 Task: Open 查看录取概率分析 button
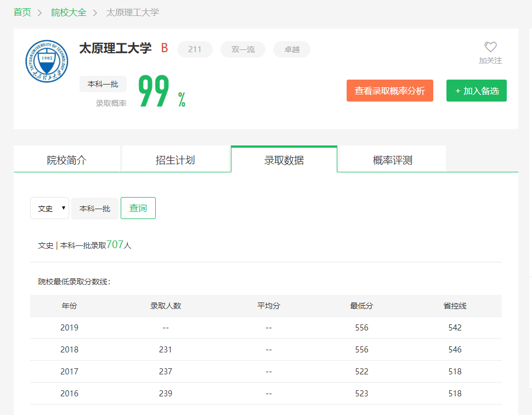390,91
